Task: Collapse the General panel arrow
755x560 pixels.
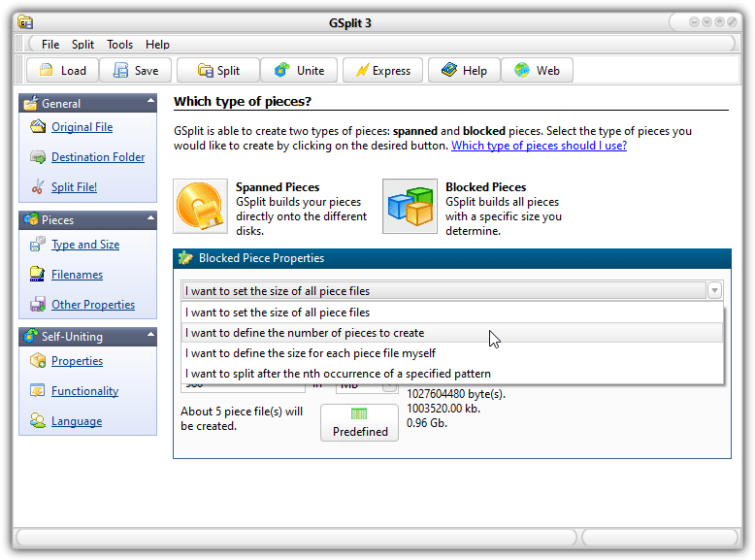Action: (150, 101)
